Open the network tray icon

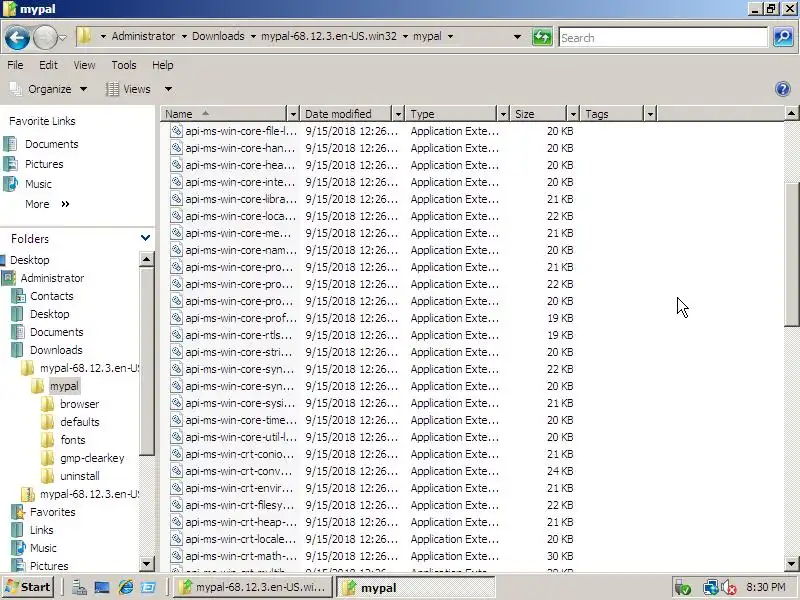[710, 588]
